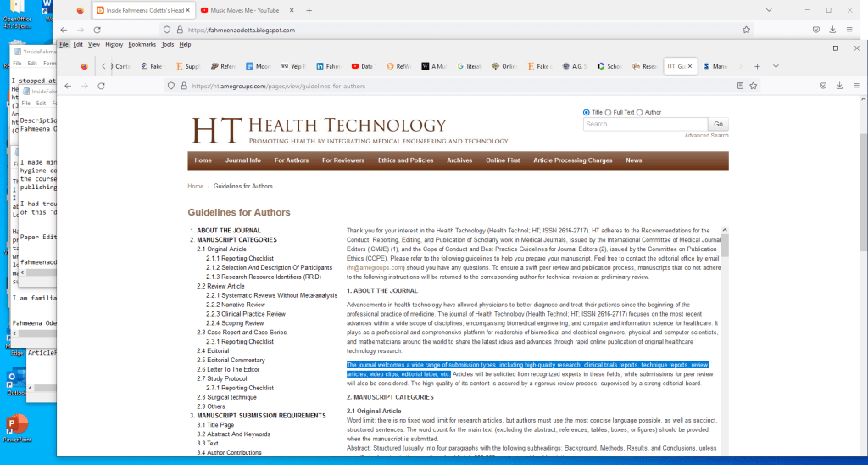This screenshot has height=465, width=868.
Task: Bookmark the ht.amegroups.com page with star
Action: pyautogui.click(x=754, y=86)
